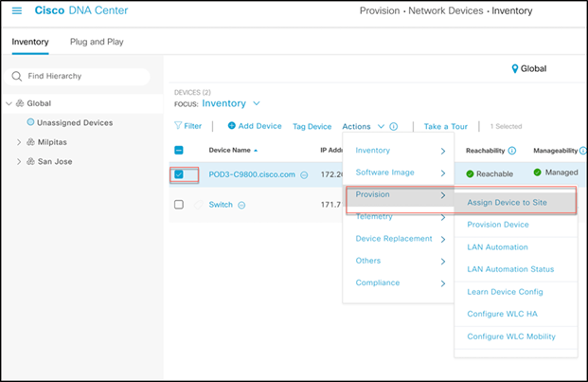Screen dimensions: 588x382
Task: Select Unassigned Devices in hierarchy
Action: 75,122
